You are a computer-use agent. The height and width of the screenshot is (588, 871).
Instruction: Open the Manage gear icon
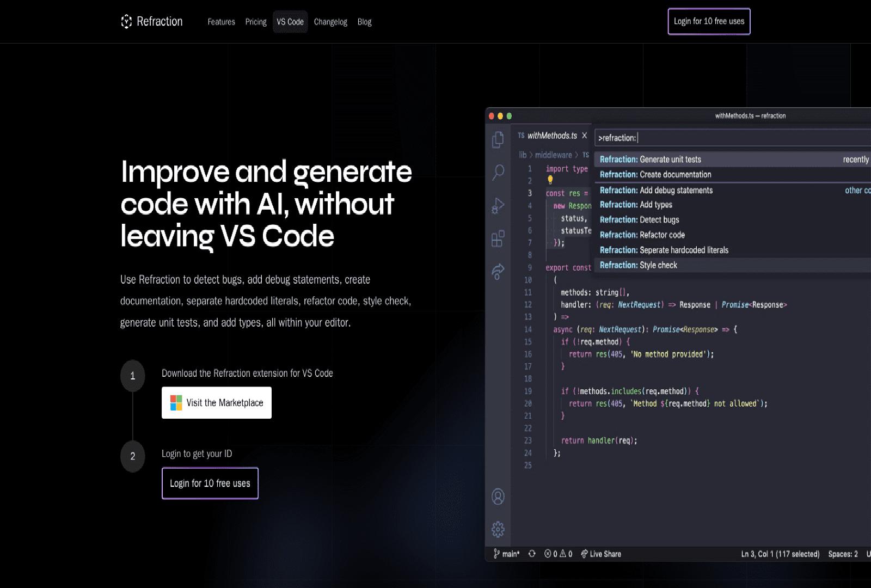498,529
